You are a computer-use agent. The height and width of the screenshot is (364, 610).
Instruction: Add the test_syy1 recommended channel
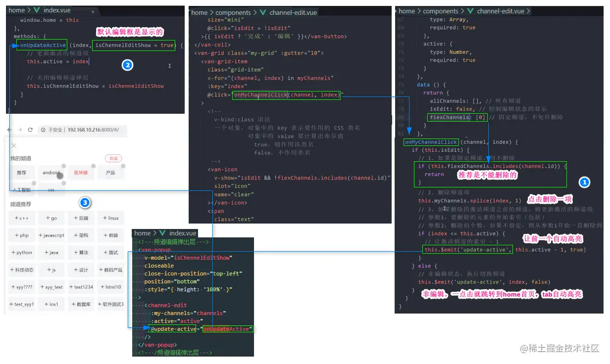point(21,304)
